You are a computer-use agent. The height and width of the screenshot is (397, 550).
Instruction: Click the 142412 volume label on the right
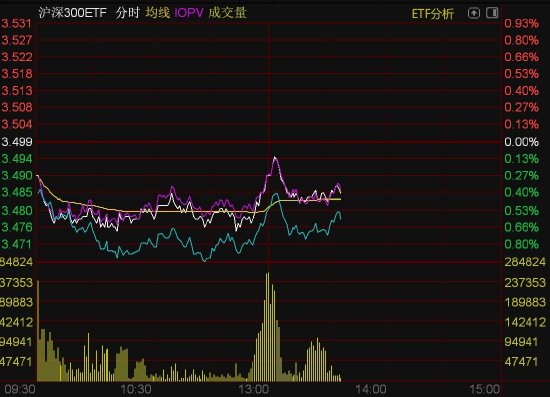[525, 322]
